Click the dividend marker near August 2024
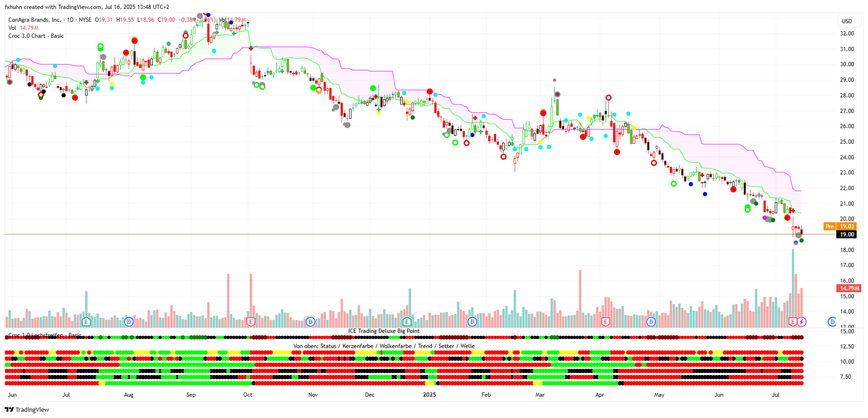This screenshot has height=418, width=868. pos(129,322)
